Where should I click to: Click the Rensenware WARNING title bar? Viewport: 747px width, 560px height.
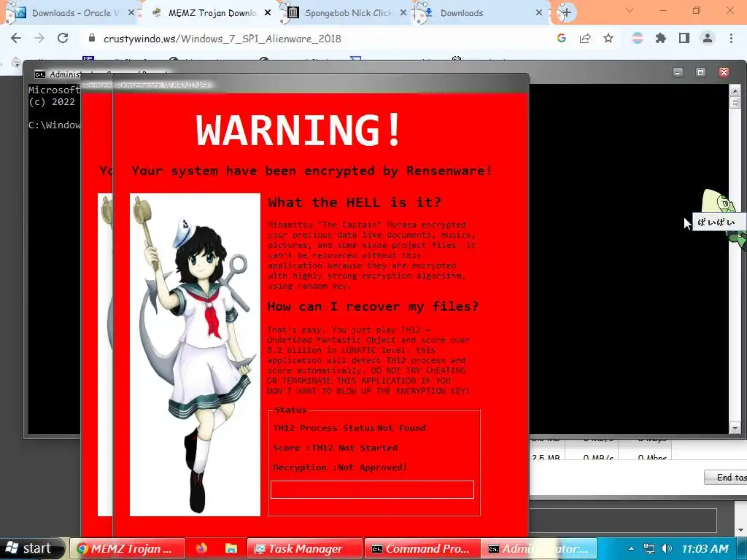pyautogui.click(x=320, y=85)
